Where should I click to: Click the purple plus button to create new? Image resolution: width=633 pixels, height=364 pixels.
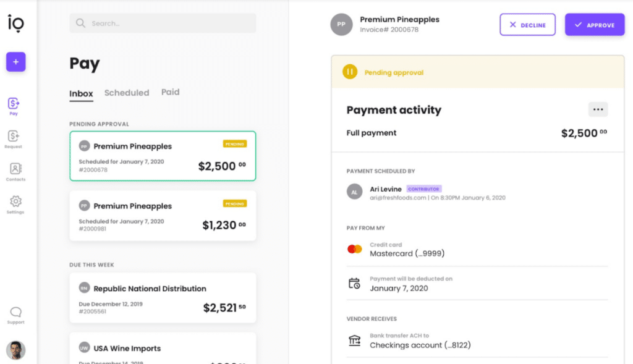click(15, 62)
